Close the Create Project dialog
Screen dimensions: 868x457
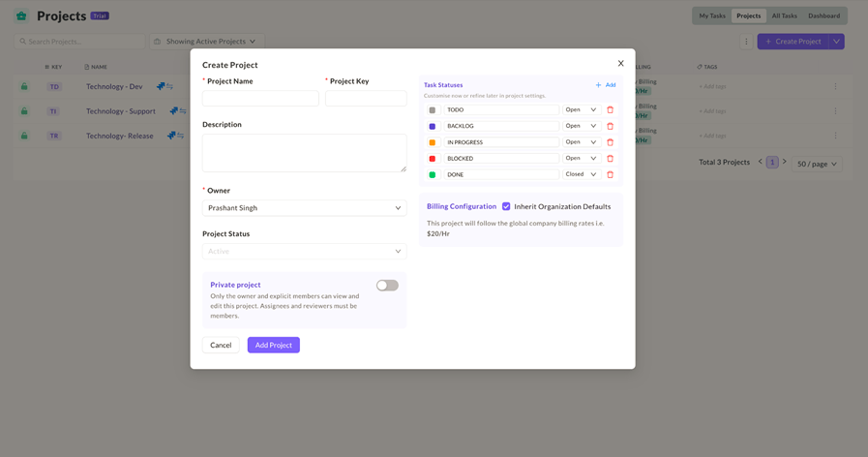coord(620,63)
